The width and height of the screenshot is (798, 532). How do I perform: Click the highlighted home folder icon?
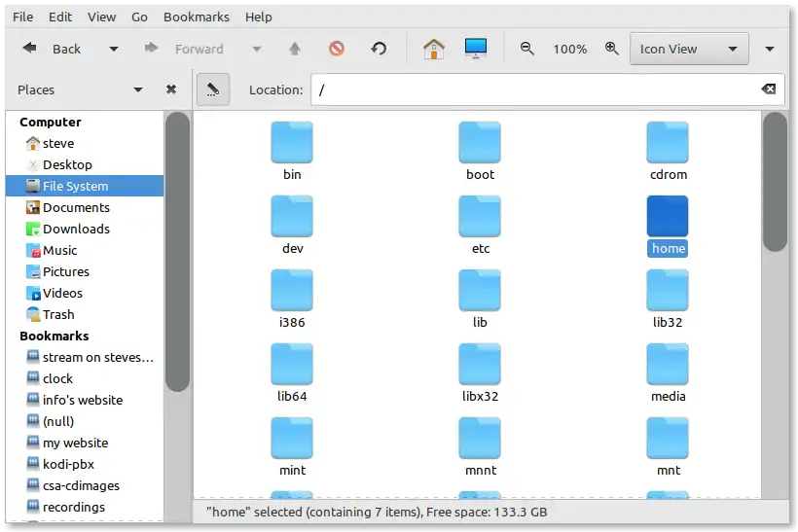(668, 216)
